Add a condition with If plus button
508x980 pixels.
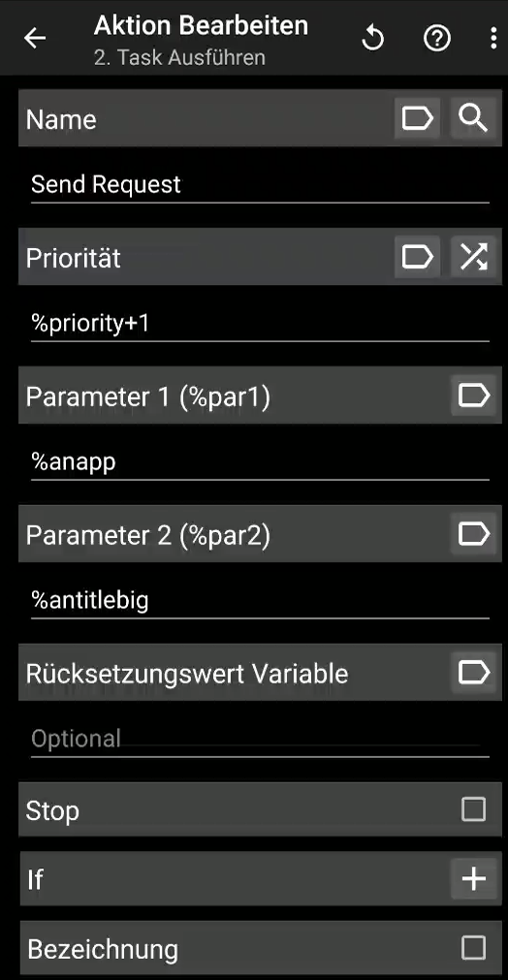474,879
